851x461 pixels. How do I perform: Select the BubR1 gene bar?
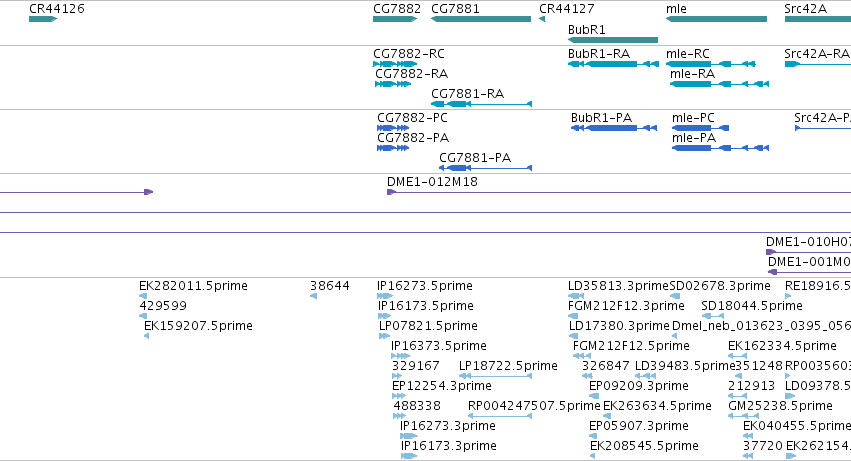[613, 40]
